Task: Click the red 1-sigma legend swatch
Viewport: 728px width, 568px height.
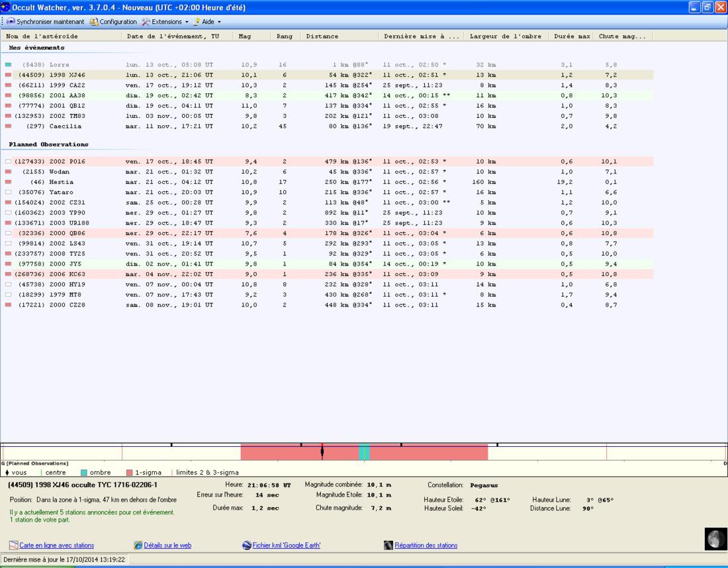Action: coord(130,472)
